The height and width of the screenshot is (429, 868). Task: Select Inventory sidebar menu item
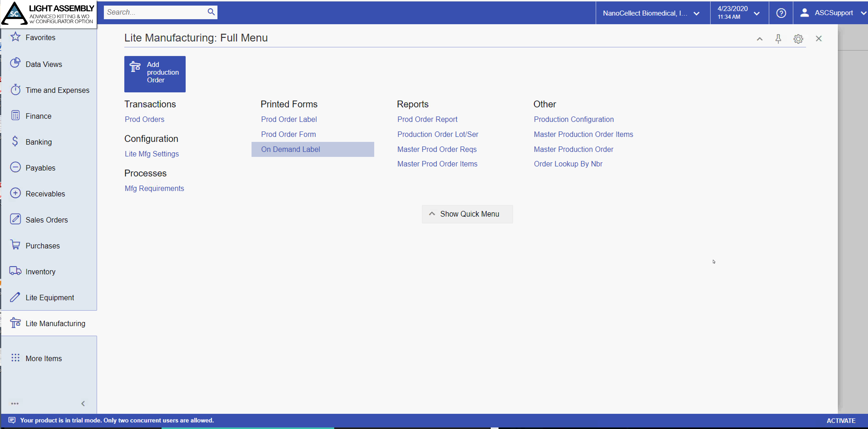tap(49, 272)
